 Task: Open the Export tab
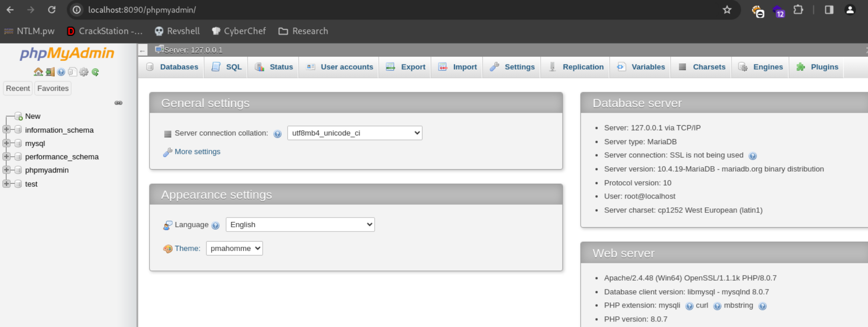(x=405, y=67)
